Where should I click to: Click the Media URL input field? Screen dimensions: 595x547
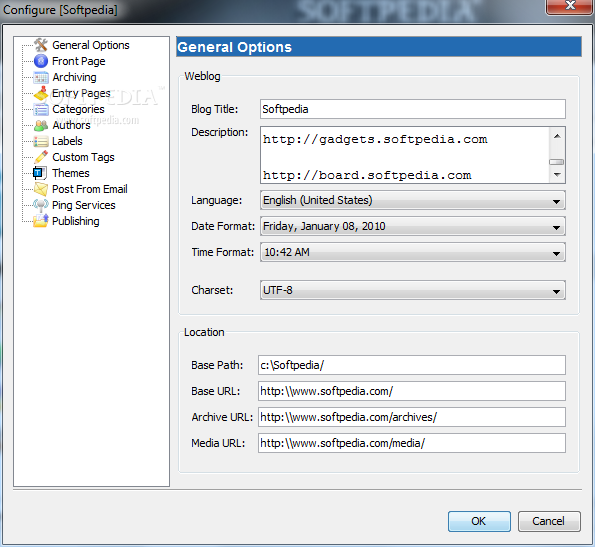[x=412, y=443]
